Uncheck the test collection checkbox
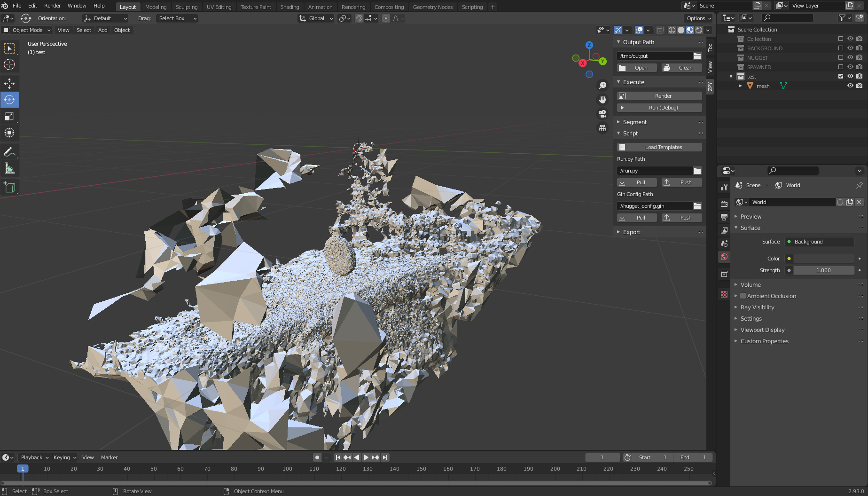The height and width of the screenshot is (496, 868). coord(841,76)
